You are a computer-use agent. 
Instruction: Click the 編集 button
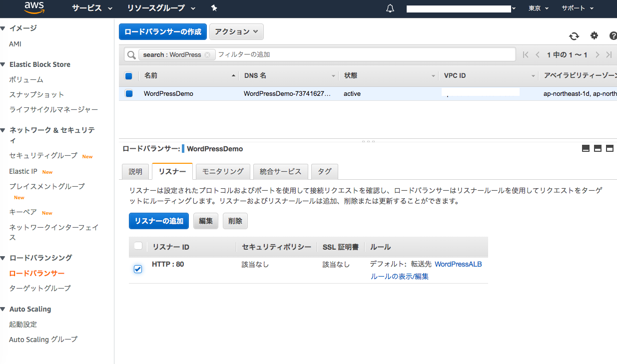click(206, 221)
